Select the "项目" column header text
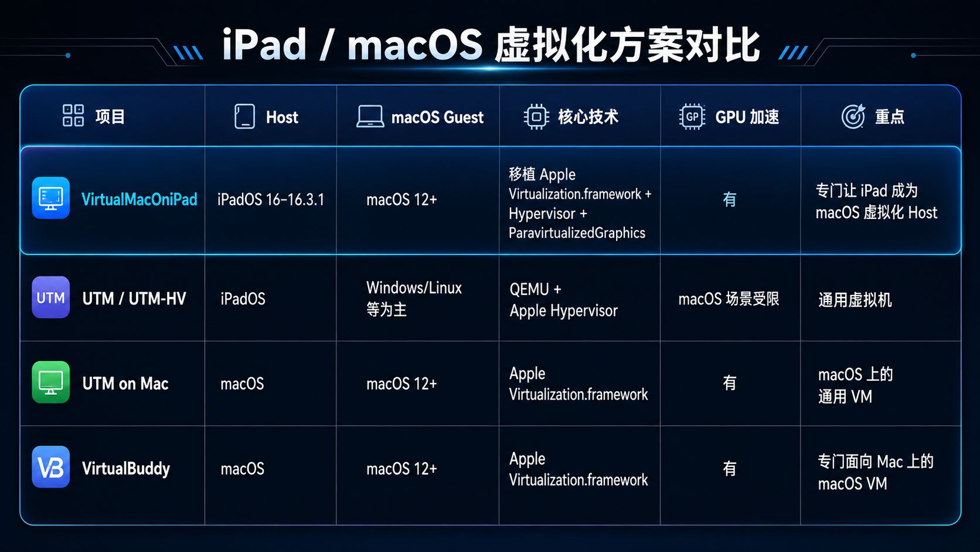The width and height of the screenshot is (980, 552). click(x=110, y=117)
